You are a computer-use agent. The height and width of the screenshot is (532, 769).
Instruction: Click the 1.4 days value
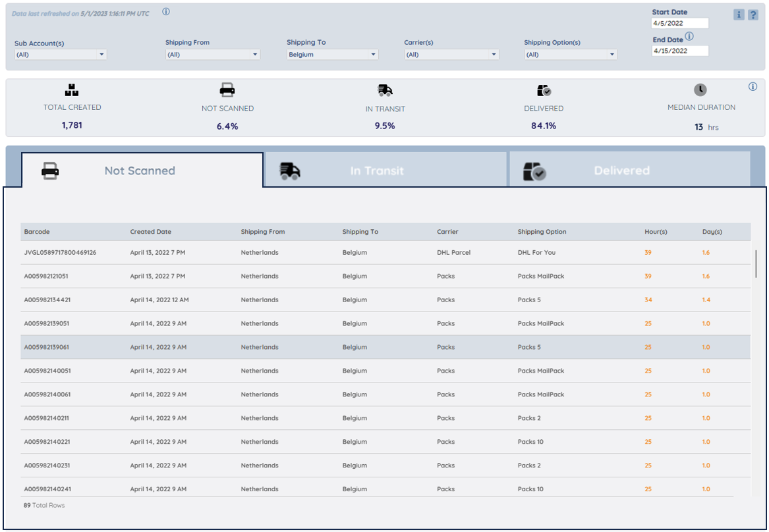tap(706, 300)
